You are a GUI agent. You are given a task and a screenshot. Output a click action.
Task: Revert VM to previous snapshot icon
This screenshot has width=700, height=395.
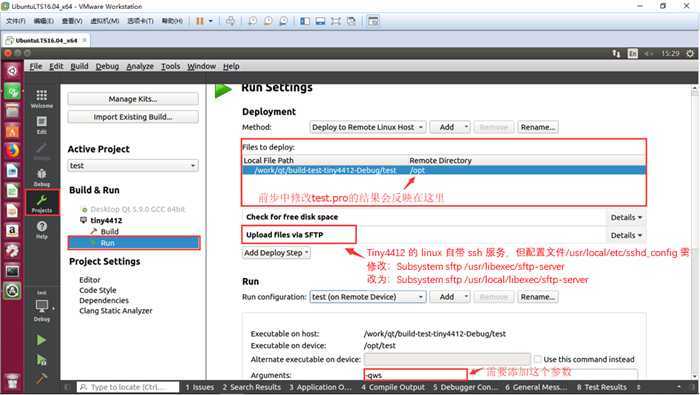268,21
